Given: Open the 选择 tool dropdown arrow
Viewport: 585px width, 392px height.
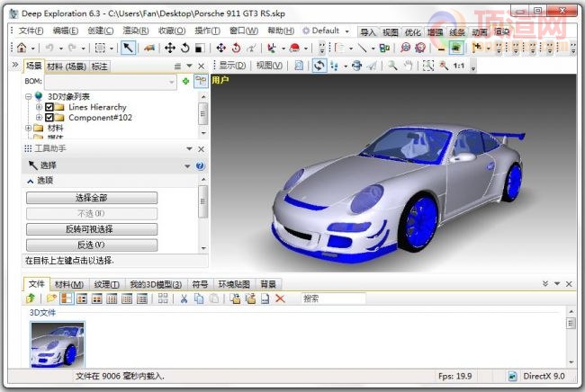Looking at the screenshot, I should click(x=187, y=165).
